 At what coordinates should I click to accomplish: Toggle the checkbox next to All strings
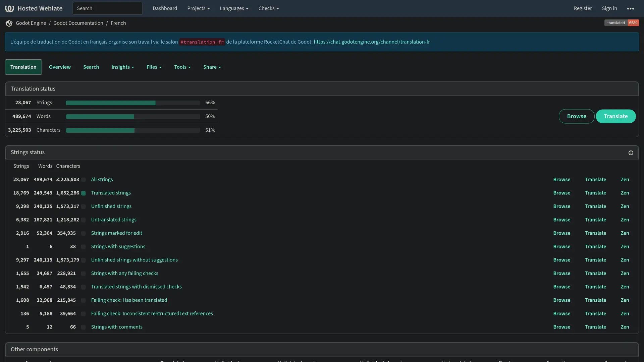coord(83,180)
